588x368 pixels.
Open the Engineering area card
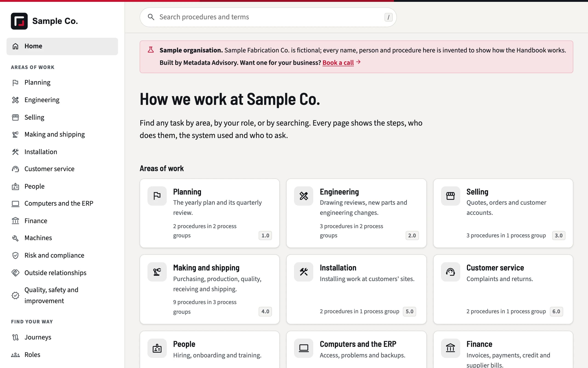[356, 213]
